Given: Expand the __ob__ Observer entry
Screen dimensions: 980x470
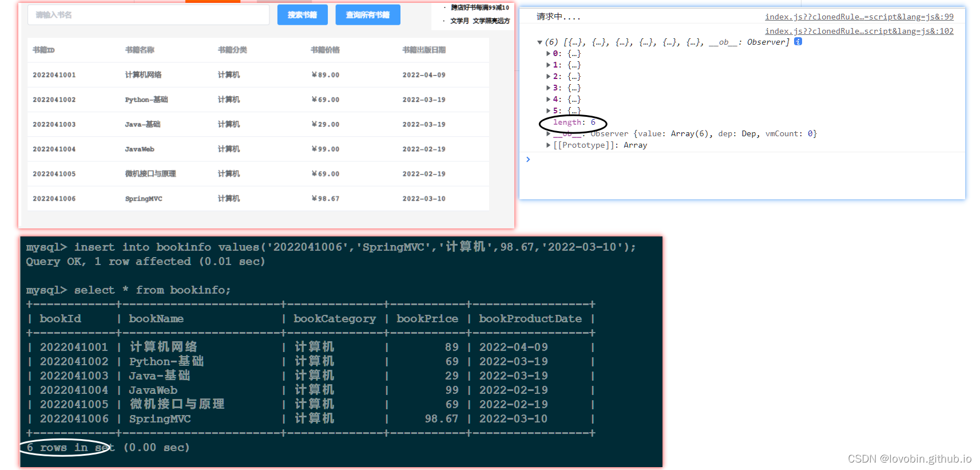Looking at the screenshot, I should (548, 134).
